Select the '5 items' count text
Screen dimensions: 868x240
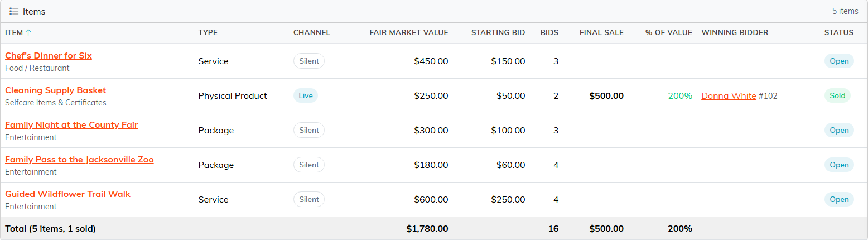[x=845, y=11]
